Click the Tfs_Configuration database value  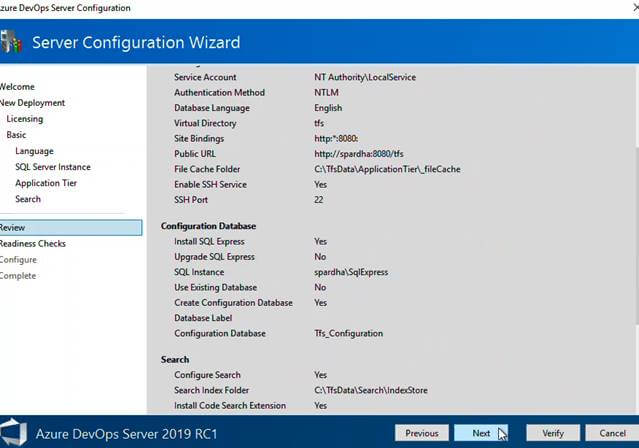[348, 333]
